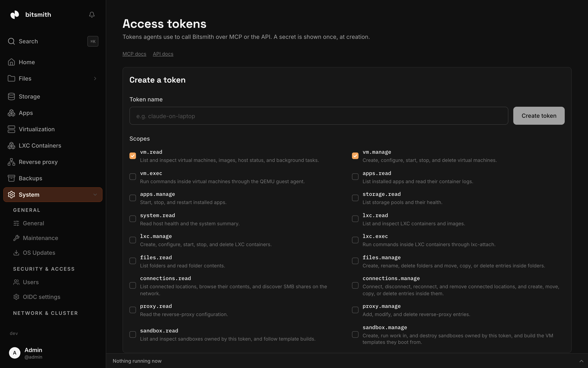Tick the connections.read checkbox
The image size is (588, 368).
[133, 285]
